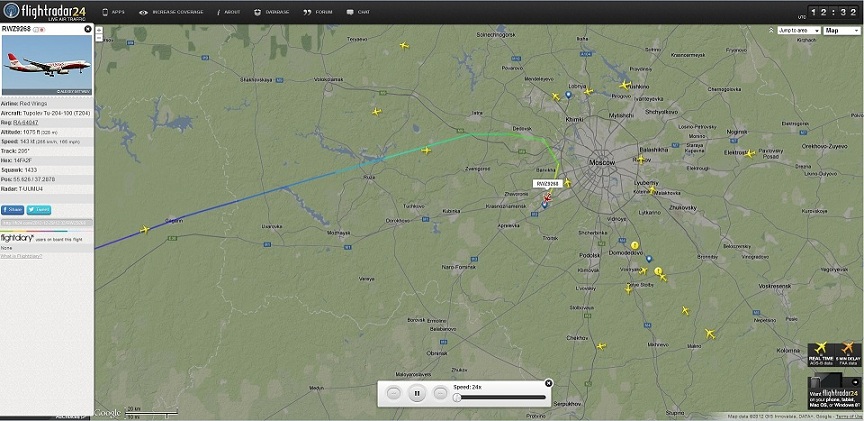Select the aircraft icon near Gagarin
Viewport: 864px width, 421px height.
145,229
